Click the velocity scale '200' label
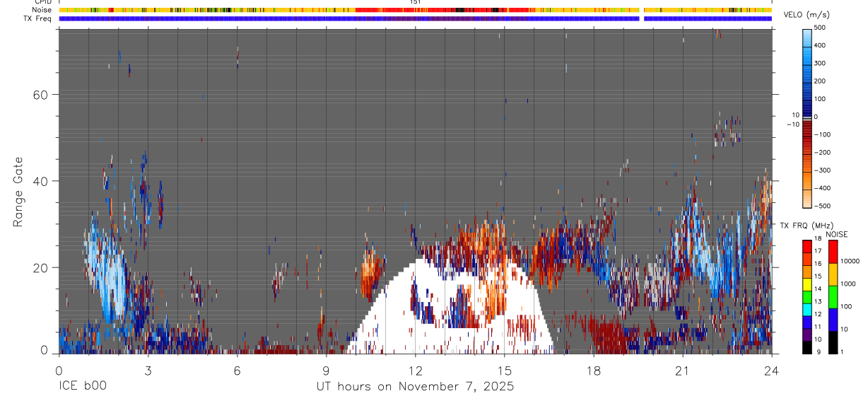The width and height of the screenshot is (868, 401). [x=820, y=81]
